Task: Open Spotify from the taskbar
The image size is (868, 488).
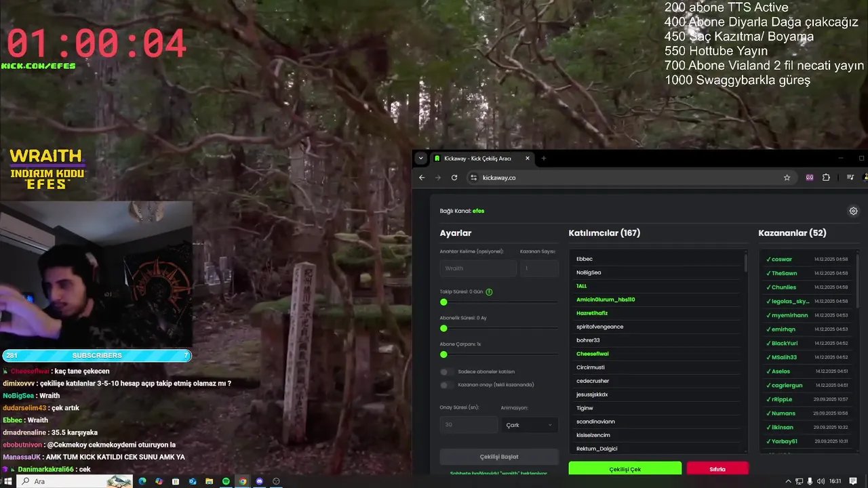Action: [x=226, y=481]
